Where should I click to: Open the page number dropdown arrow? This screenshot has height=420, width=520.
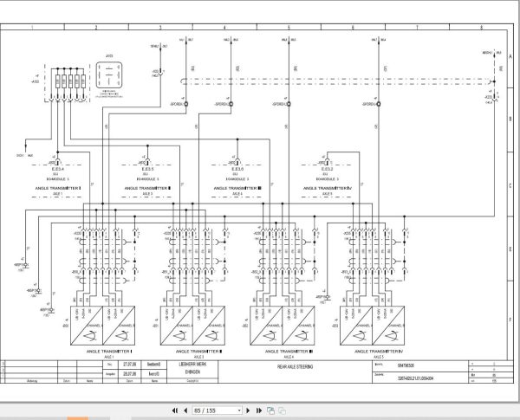click(x=239, y=410)
